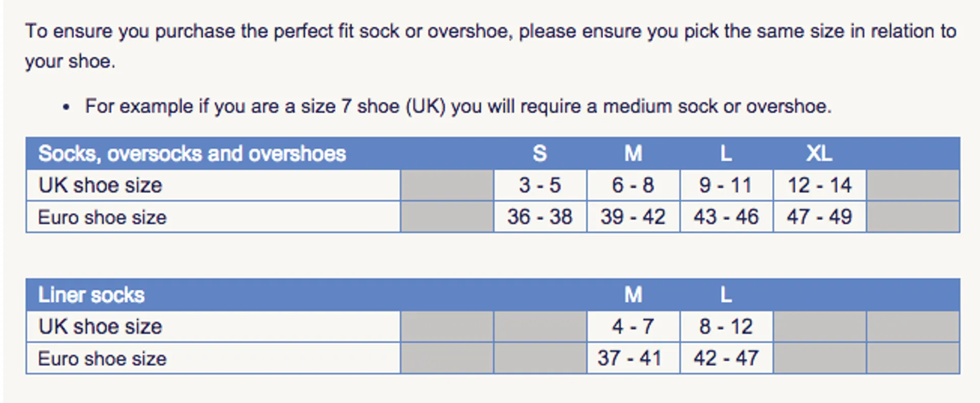980x403 pixels.
Task: Click the UK size 9 - 11 cell
Action: point(726,185)
